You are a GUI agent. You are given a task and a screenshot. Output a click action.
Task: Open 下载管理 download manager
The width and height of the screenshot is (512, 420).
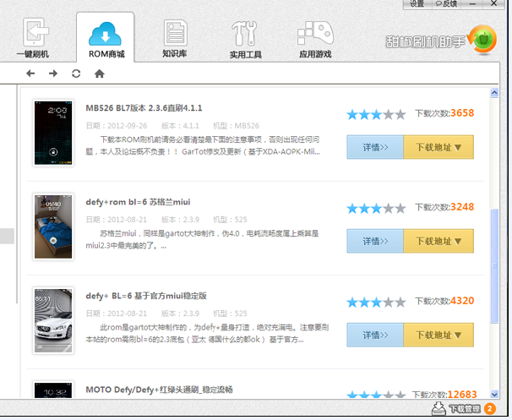point(465,409)
